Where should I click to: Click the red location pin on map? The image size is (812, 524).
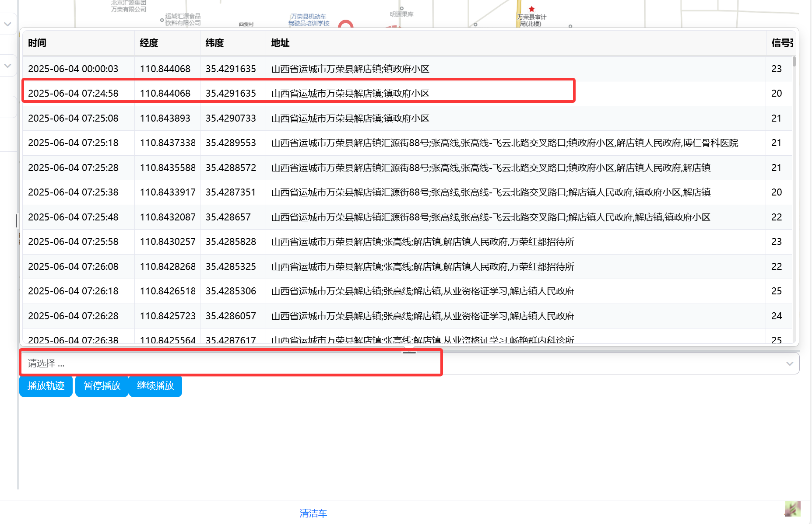point(346,24)
